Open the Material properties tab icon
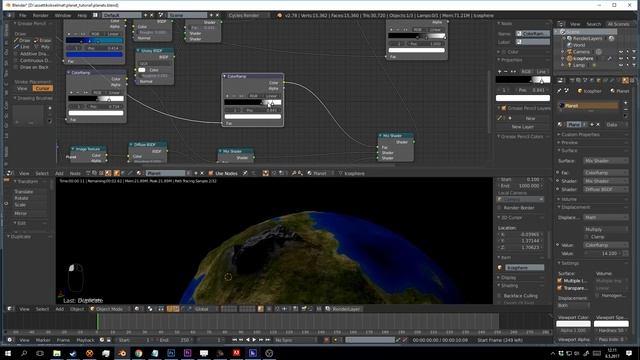Viewport: 640px width, 360px height. pos(625,80)
